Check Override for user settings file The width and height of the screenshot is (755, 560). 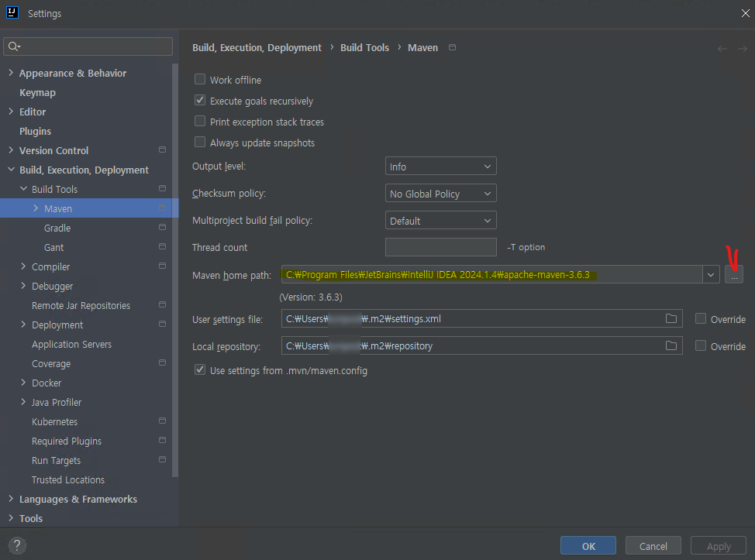(x=701, y=318)
